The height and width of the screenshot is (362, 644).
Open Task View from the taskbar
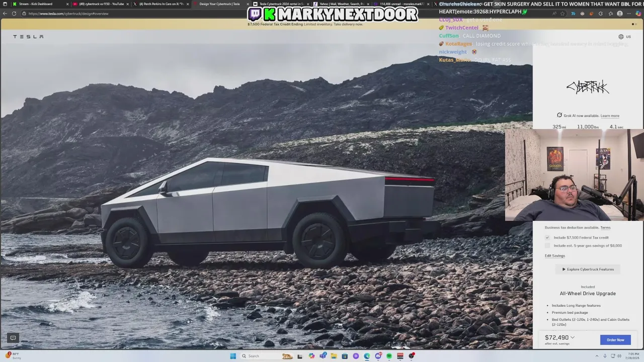[x=300, y=356]
